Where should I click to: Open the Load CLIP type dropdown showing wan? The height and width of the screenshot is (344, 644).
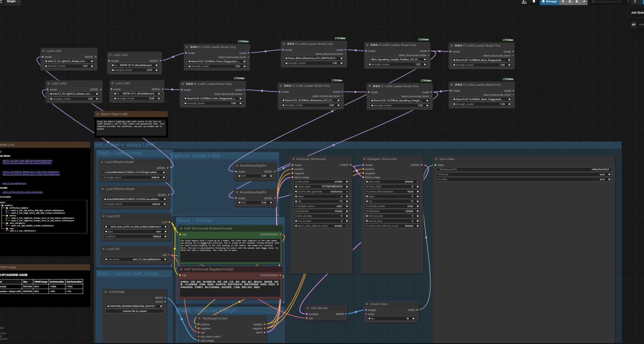pos(136,232)
